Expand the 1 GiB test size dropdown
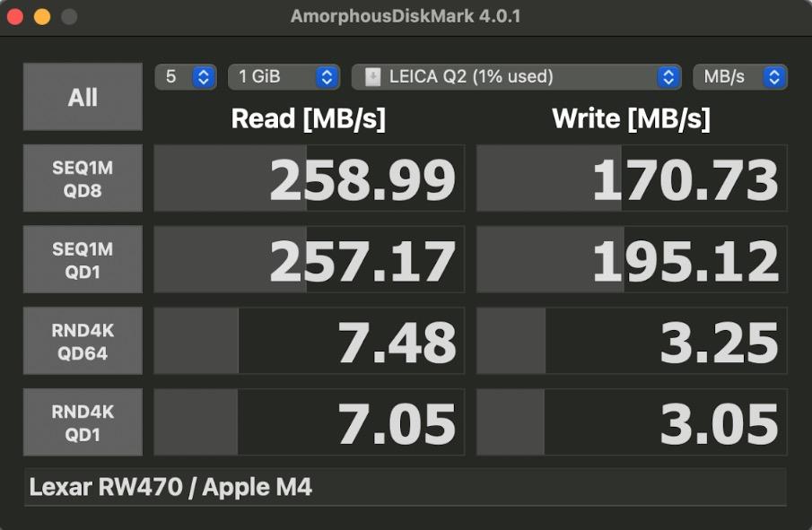812x530 pixels. click(x=284, y=77)
